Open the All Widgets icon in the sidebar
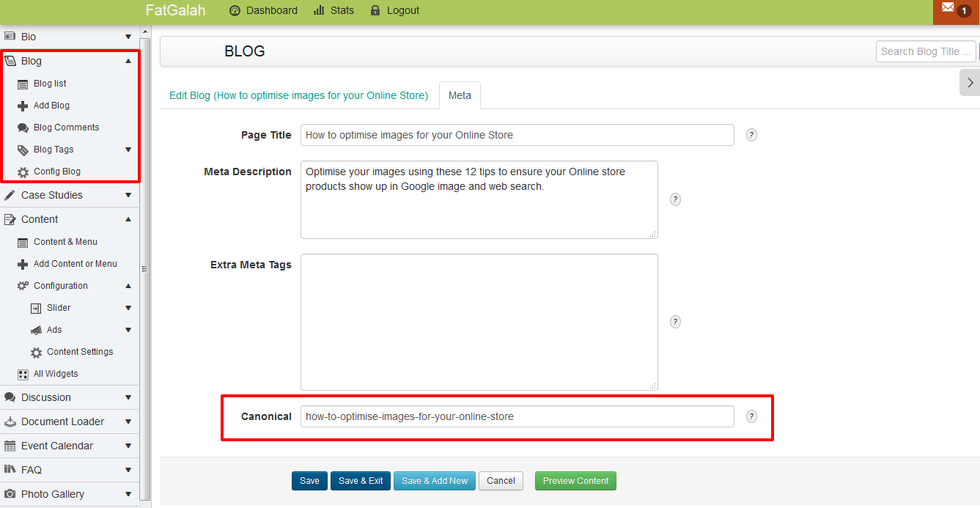Viewport: 980px width, 508px height. (x=23, y=374)
